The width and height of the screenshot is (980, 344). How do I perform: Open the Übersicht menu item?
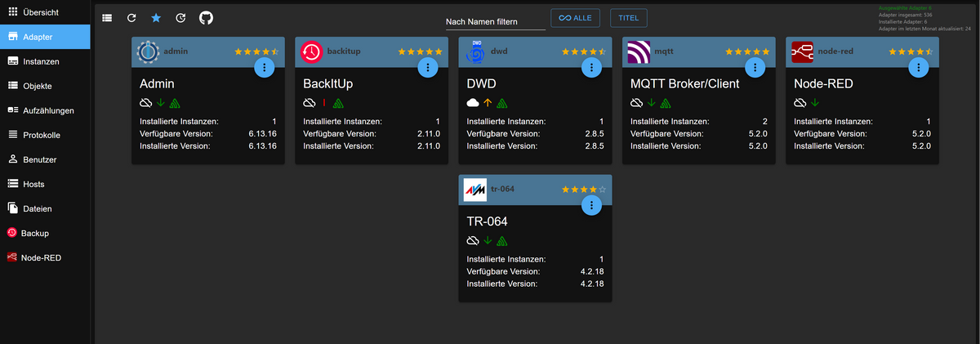45,12
